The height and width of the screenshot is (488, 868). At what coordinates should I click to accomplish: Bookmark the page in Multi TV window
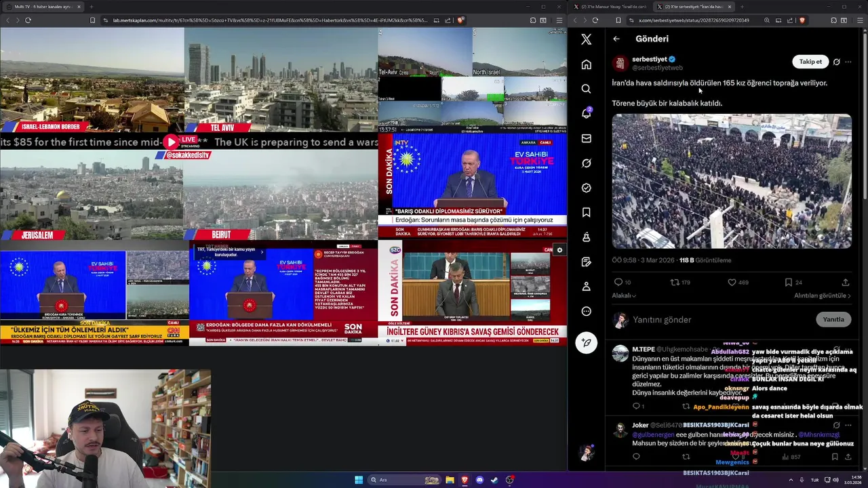click(93, 20)
